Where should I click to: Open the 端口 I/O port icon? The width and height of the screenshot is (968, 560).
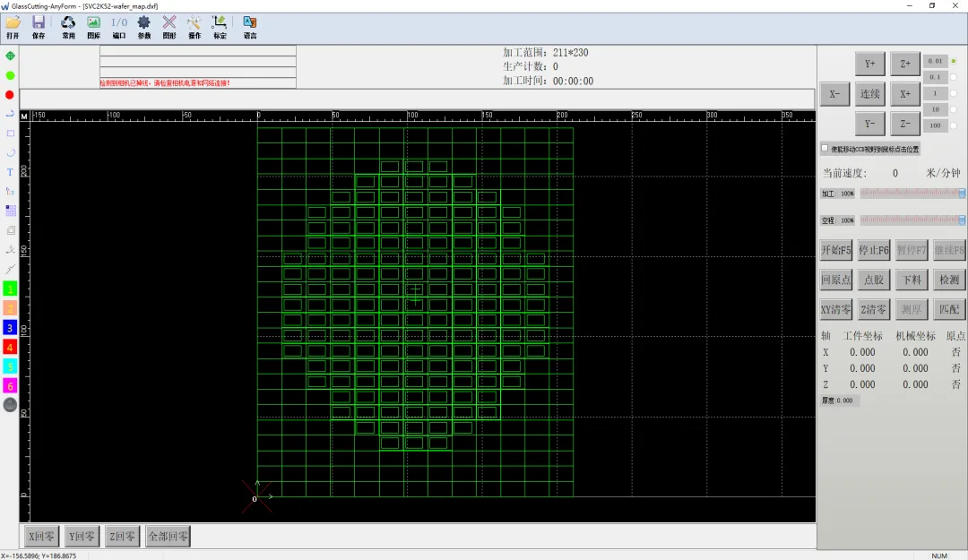119,27
